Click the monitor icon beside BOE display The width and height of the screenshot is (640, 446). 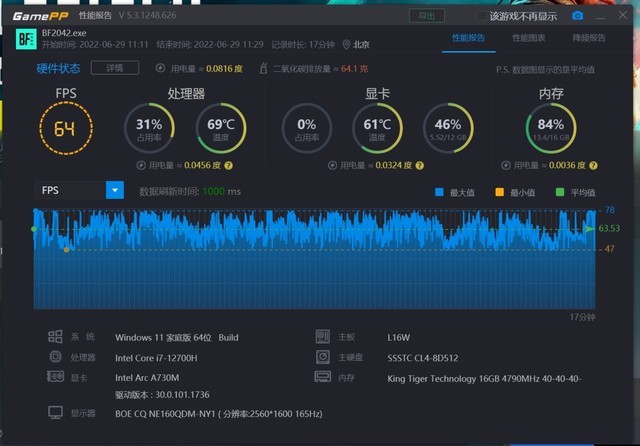point(55,413)
